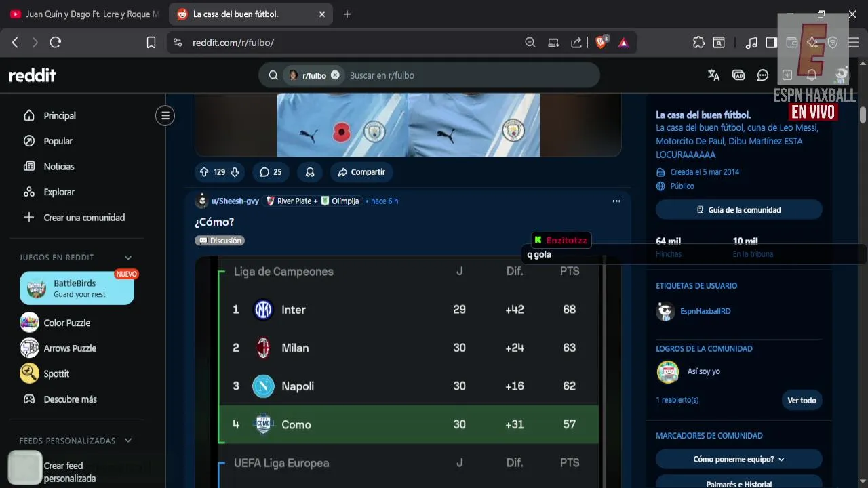Open the media control music note icon

pos(751,43)
